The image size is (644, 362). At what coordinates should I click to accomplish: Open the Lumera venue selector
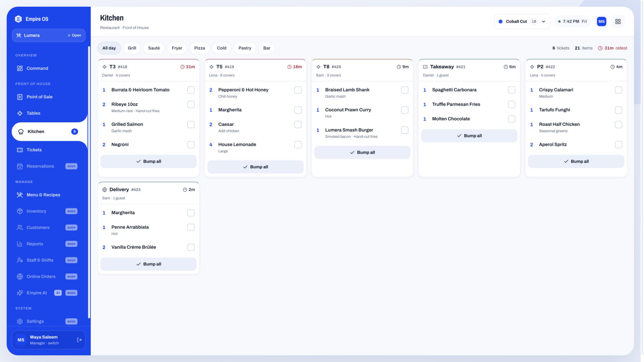[x=49, y=35]
